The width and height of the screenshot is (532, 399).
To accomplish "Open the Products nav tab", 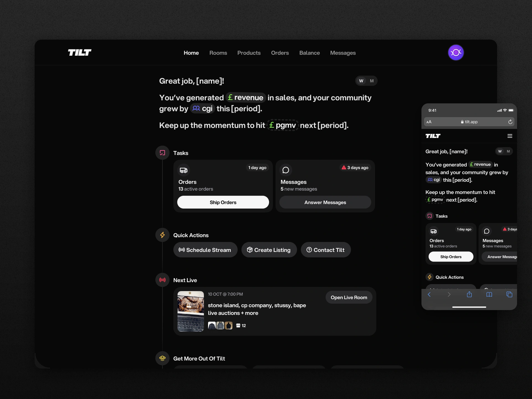I will tap(249, 53).
